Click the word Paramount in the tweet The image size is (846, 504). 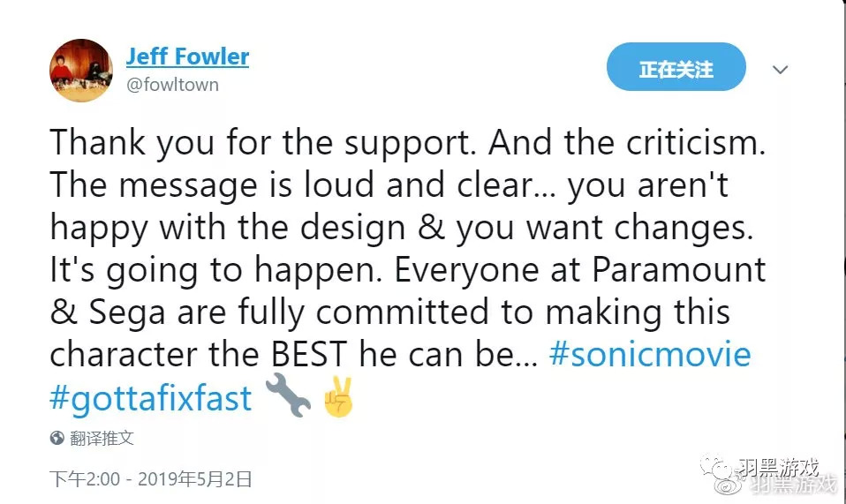click(x=678, y=270)
